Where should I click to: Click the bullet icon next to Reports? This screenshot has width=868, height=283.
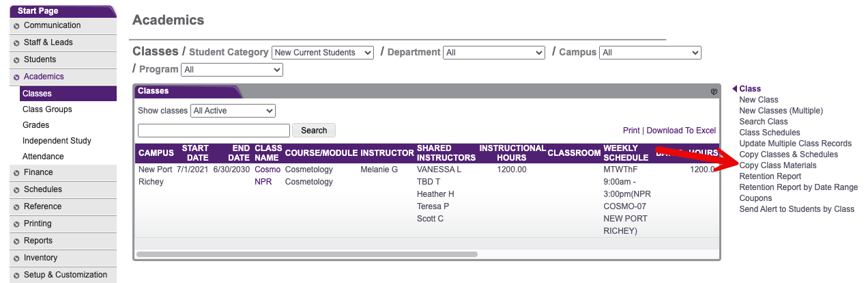coord(16,241)
